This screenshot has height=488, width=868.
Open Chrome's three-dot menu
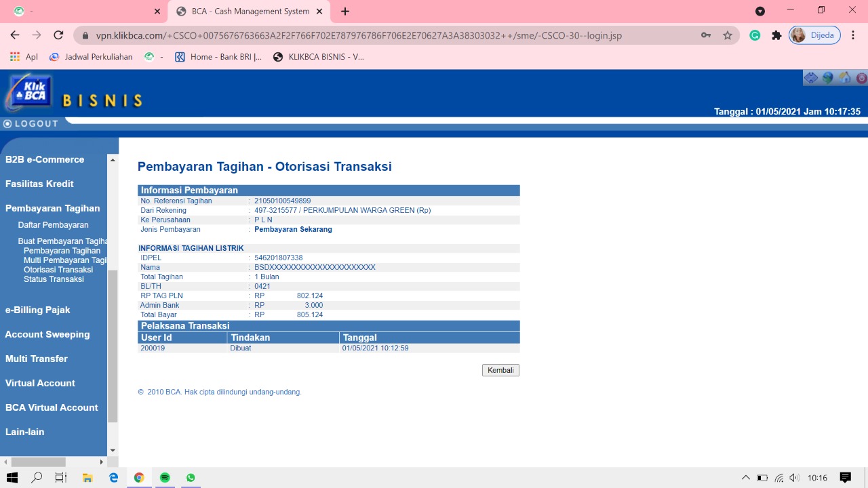pos(852,35)
